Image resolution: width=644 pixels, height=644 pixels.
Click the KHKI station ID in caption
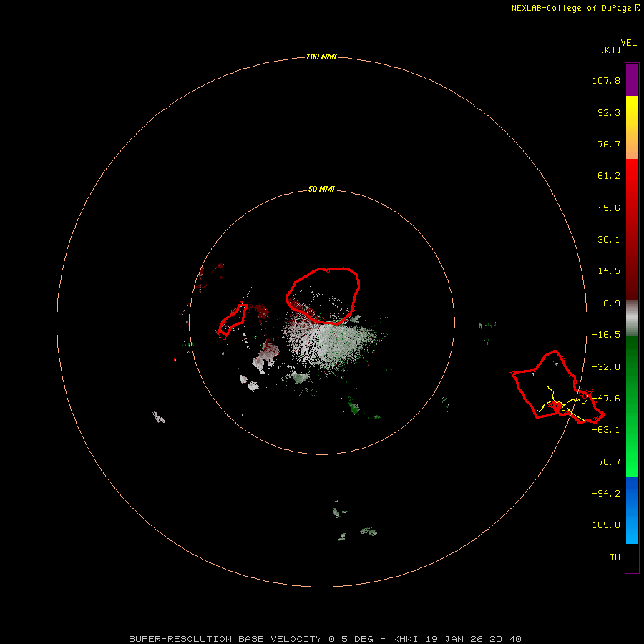406,639
